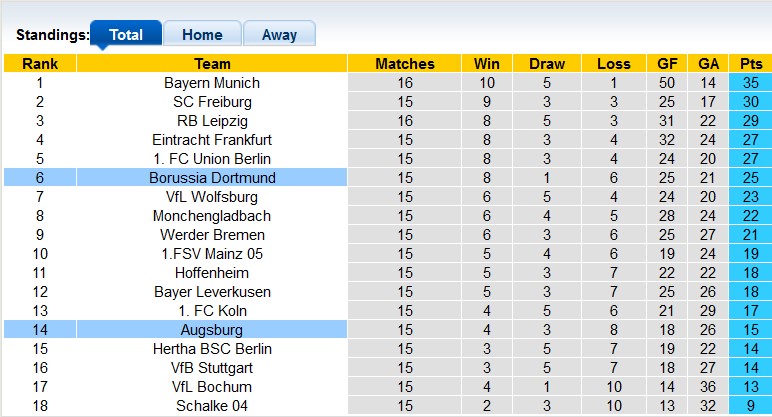
Task: Click the Rank column header
Action: (40, 64)
